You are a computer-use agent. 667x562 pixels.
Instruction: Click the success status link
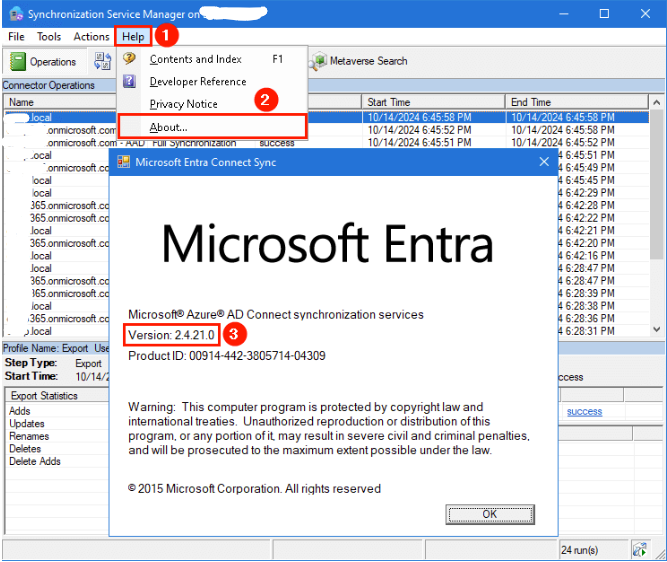(584, 411)
